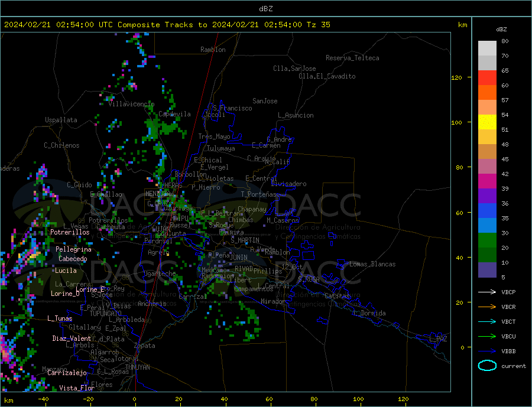Pick the bright green 20-30 dBZ swatch
This screenshot has width=532, height=407.
click(487, 240)
